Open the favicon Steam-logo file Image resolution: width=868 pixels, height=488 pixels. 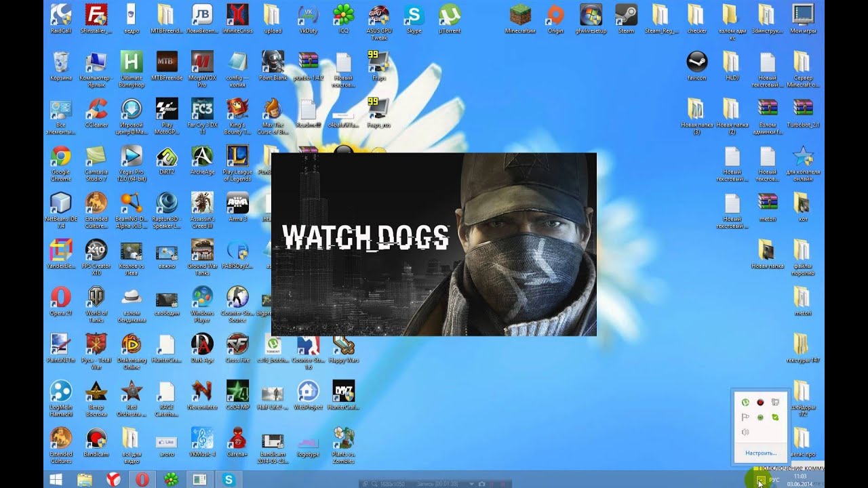click(696, 66)
